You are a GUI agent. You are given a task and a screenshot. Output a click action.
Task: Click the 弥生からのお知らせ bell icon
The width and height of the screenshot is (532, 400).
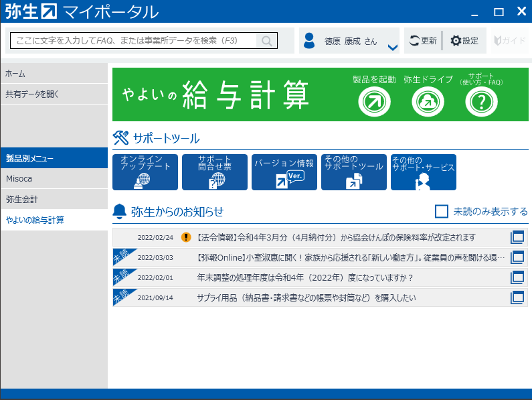pyautogui.click(x=119, y=211)
